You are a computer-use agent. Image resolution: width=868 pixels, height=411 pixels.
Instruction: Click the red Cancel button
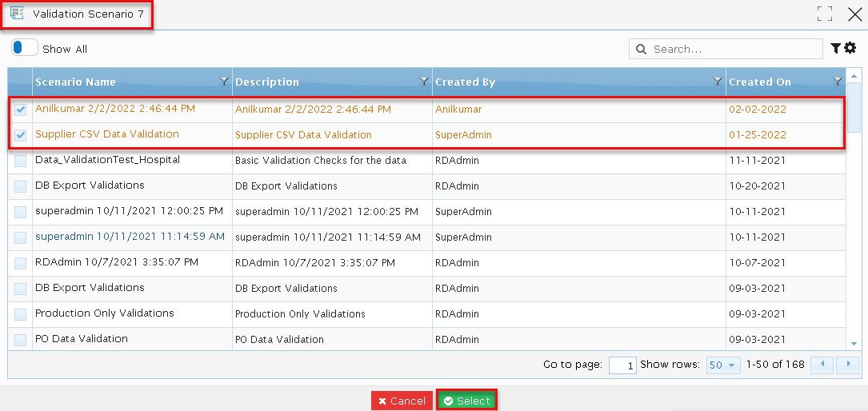point(402,401)
